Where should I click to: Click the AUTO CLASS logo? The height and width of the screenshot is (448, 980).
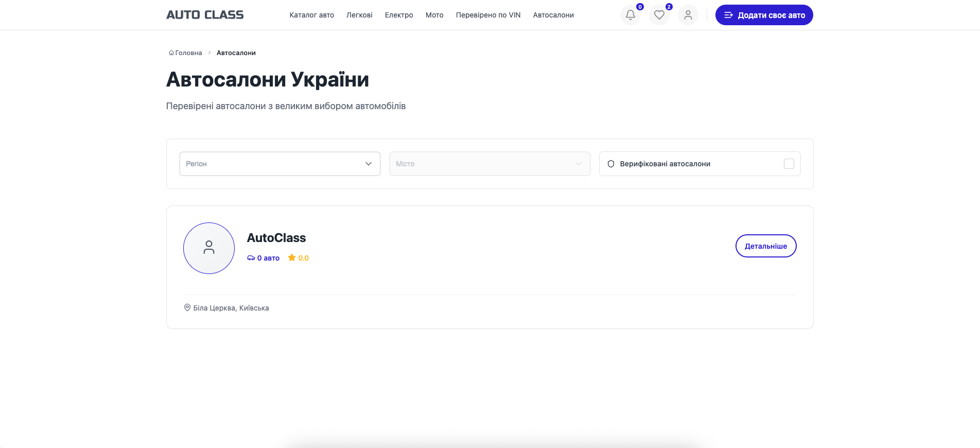(205, 15)
